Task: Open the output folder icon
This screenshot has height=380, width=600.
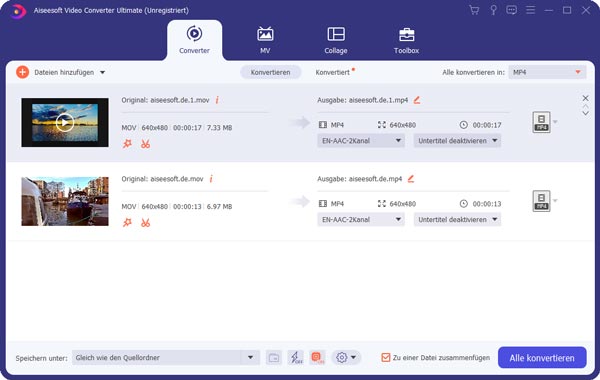Action: 274,358
